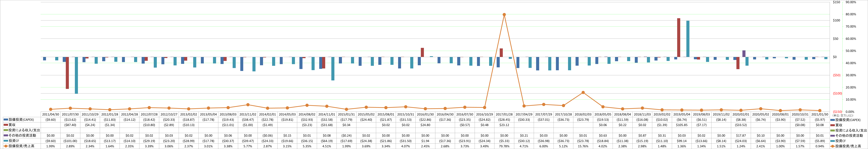Click the $24.80 acquisition cell
Viewport: 868px width, 149px height.
point(425,125)
